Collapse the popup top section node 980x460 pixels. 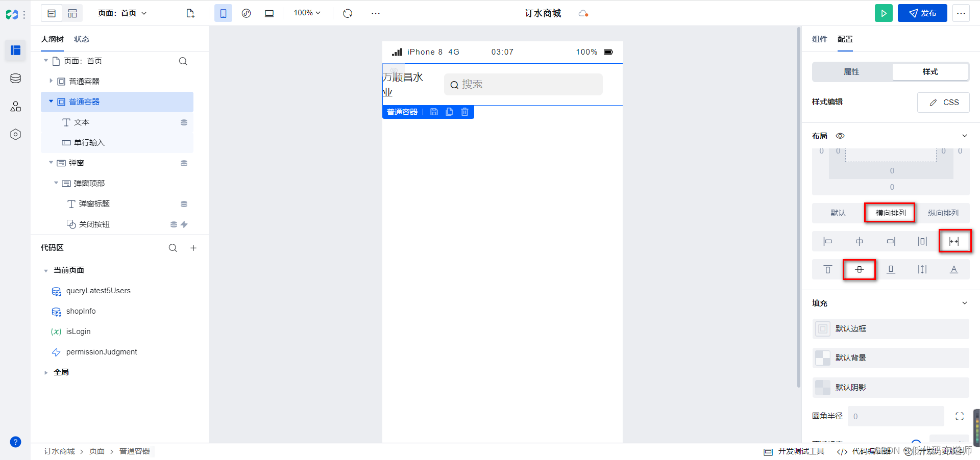[56, 183]
